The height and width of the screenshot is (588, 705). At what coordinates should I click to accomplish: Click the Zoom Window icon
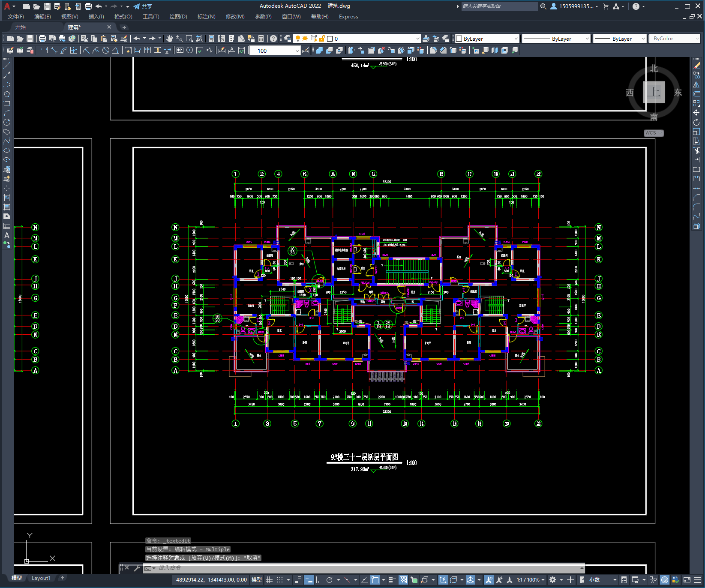[x=189, y=39]
